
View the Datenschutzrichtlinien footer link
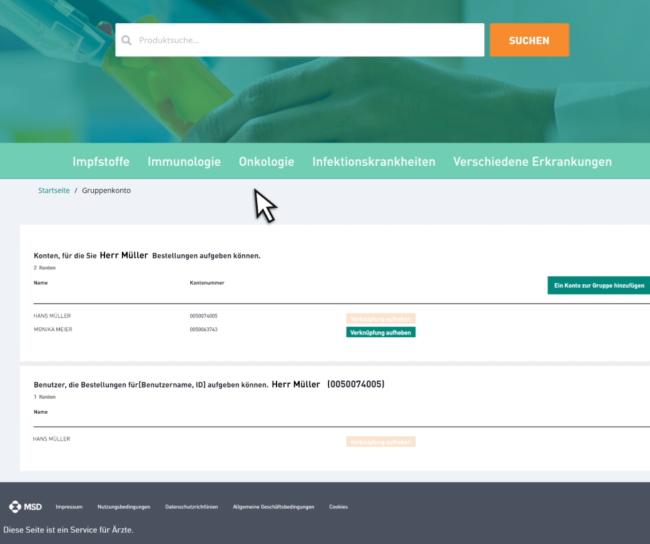pyautogui.click(x=191, y=507)
